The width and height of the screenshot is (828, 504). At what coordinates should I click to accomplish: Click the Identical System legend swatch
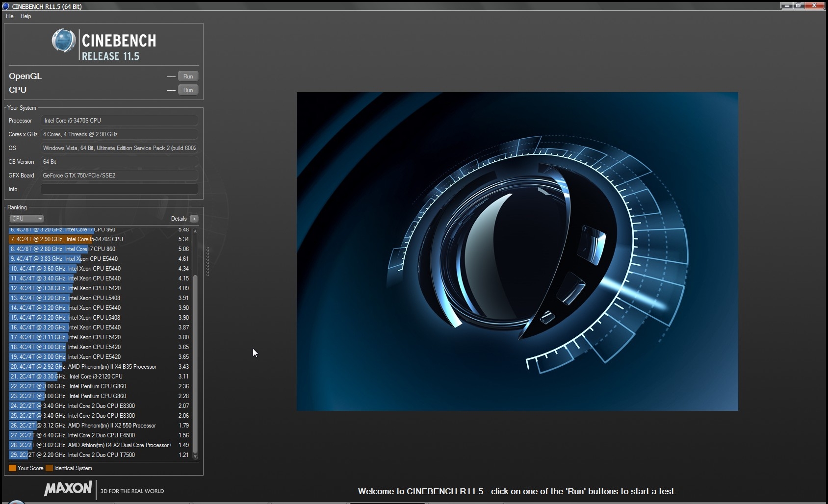pyautogui.click(x=49, y=468)
